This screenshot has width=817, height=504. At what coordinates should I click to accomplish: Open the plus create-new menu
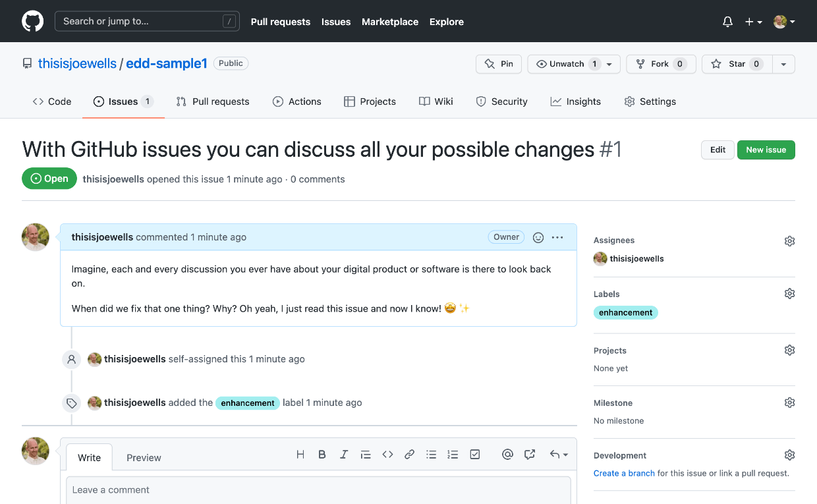click(753, 22)
